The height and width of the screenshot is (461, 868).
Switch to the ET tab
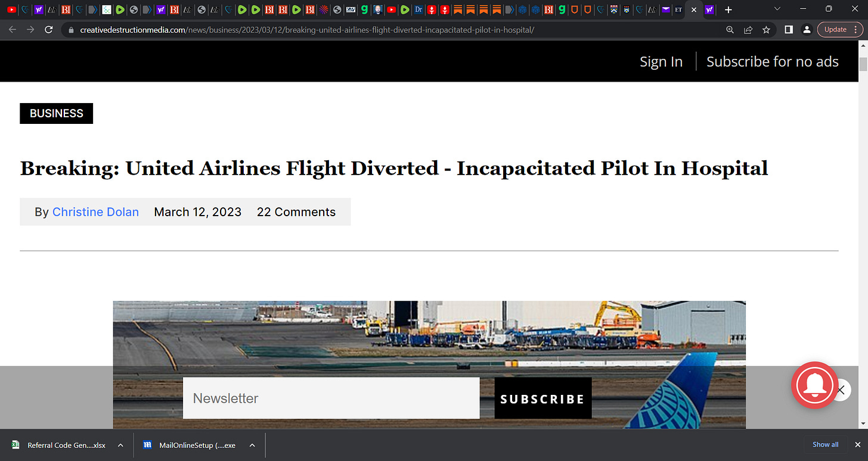tap(678, 10)
